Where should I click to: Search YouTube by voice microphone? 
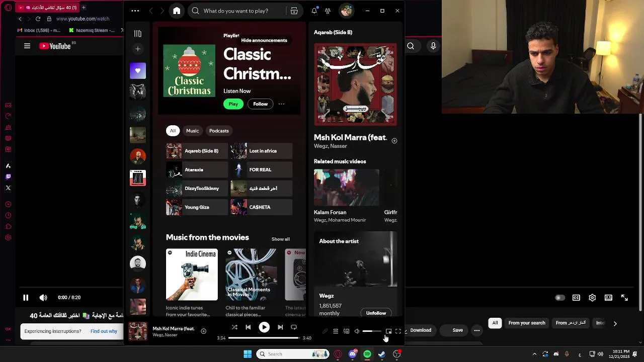(433, 46)
